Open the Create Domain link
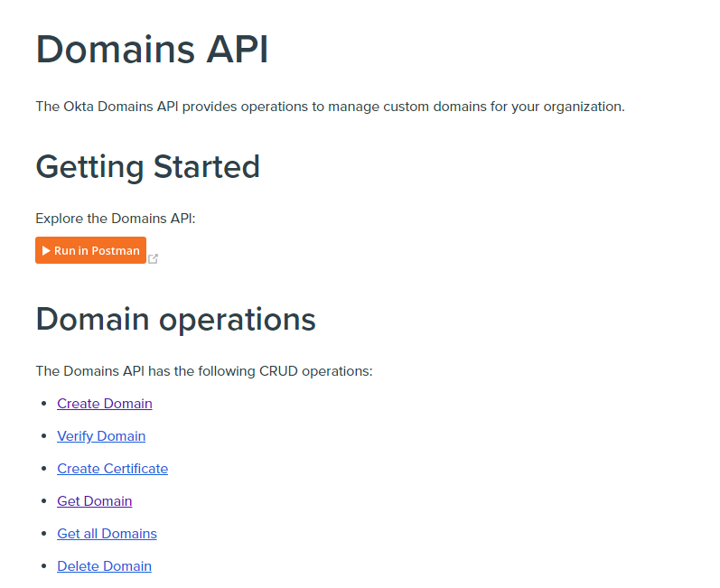Viewport: 720px width, 588px height. click(104, 404)
